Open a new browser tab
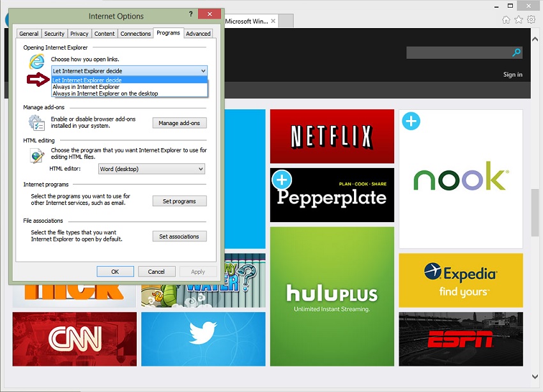 coord(286,21)
